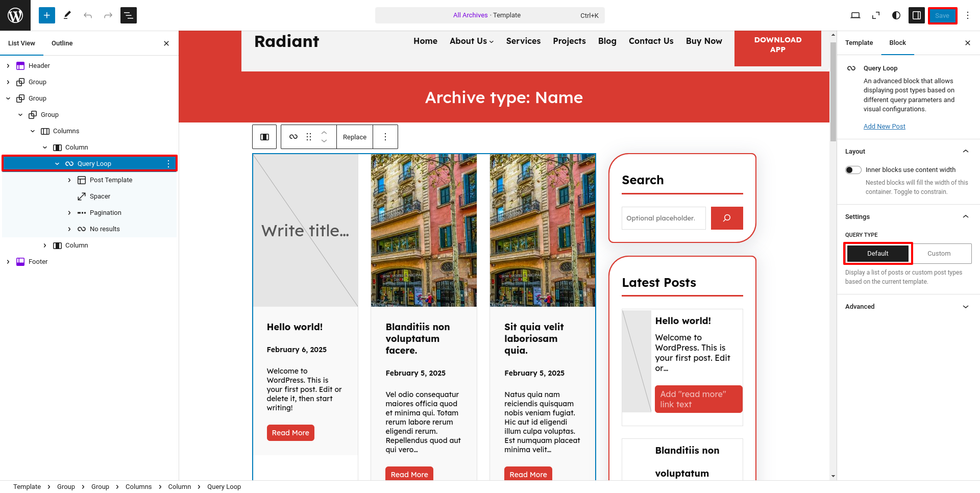980x493 pixels.
Task: Click the Spacer block icon
Action: 82,196
